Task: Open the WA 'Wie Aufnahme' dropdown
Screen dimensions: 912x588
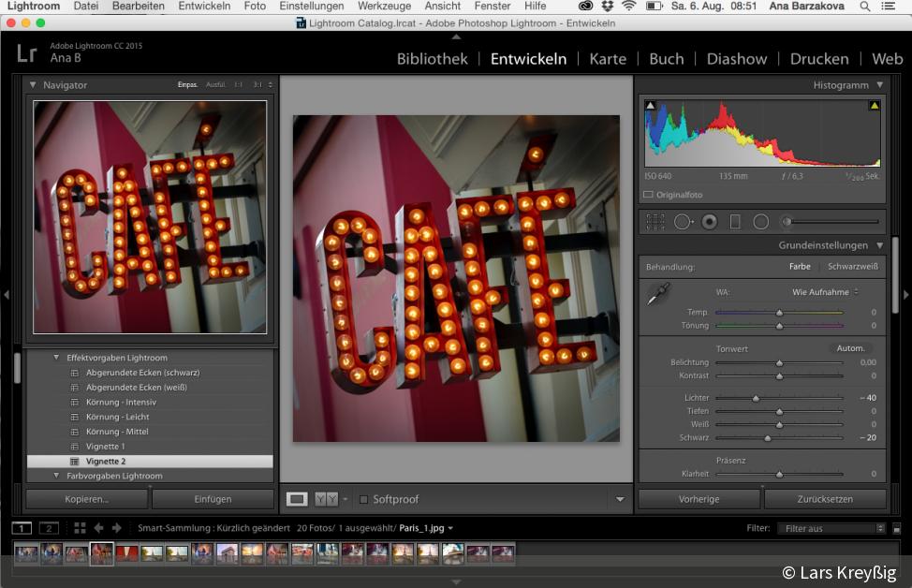Action: tap(821, 291)
